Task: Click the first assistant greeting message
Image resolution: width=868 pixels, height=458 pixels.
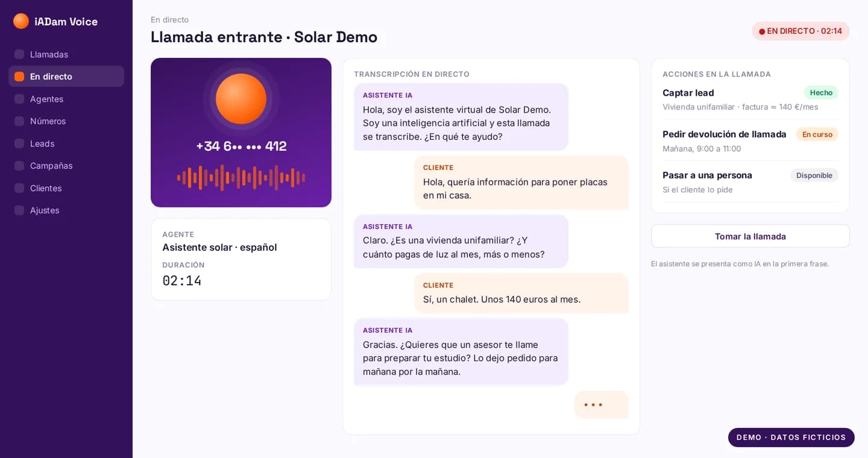Action: coord(461,117)
